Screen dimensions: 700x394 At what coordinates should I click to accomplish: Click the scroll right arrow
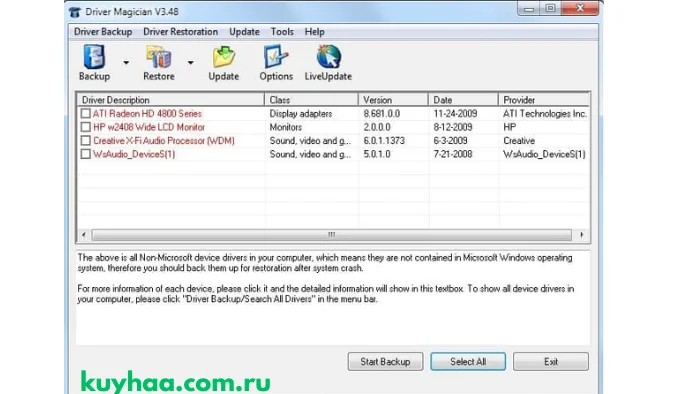tap(581, 235)
